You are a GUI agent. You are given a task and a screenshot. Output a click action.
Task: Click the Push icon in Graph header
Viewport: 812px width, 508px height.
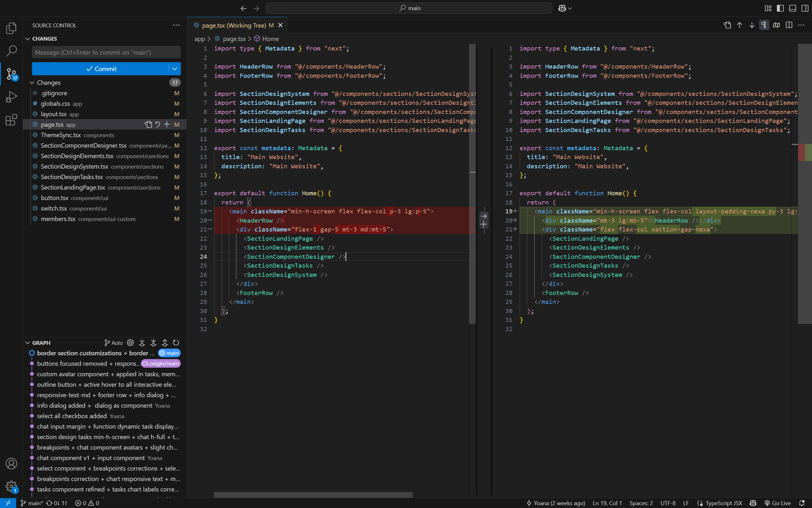[x=165, y=343]
